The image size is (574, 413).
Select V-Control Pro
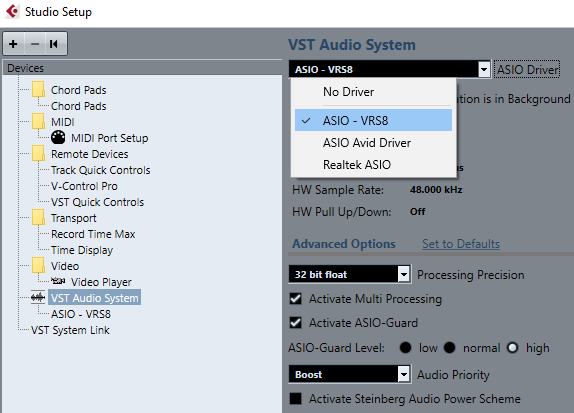[84, 186]
